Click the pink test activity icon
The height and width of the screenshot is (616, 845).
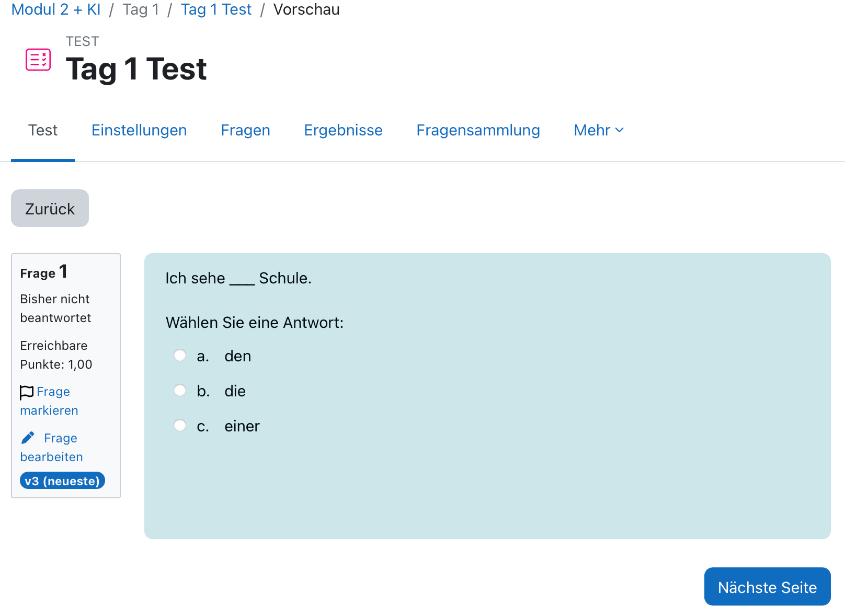pyautogui.click(x=38, y=59)
